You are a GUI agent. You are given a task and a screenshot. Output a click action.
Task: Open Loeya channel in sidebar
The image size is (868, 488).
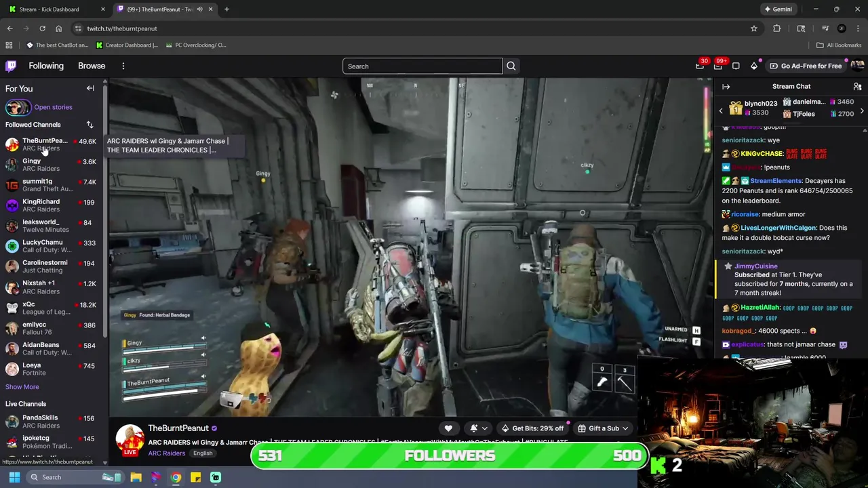(52, 369)
